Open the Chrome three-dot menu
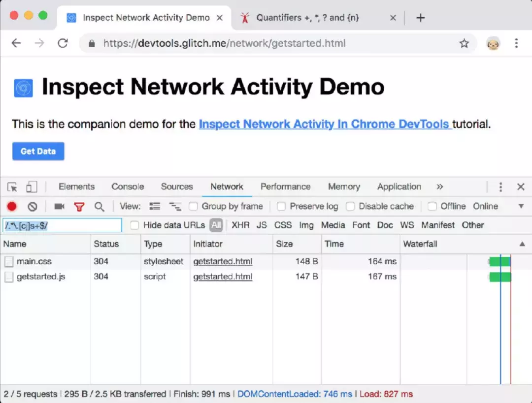This screenshot has height=403, width=532. [516, 43]
